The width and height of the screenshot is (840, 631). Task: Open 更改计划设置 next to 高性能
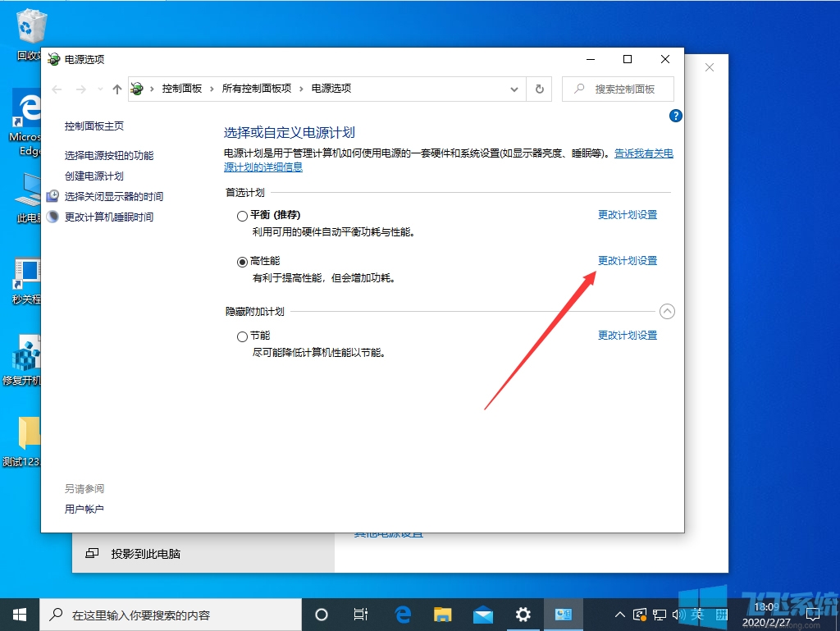point(627,260)
